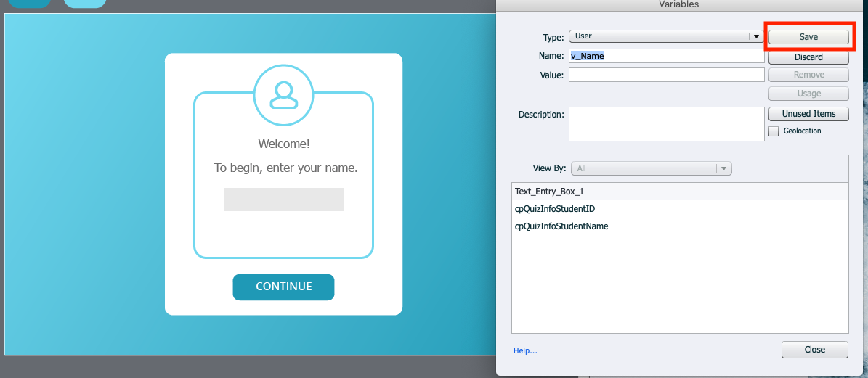Open the Type dropdown showing User
The height and width of the screenshot is (378, 868).
tap(665, 36)
